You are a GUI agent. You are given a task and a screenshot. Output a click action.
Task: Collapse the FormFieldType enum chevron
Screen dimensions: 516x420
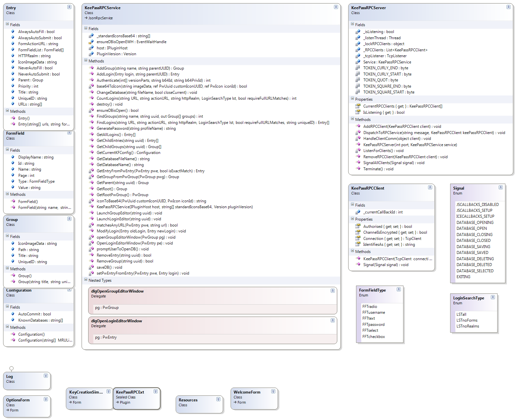tap(399, 289)
